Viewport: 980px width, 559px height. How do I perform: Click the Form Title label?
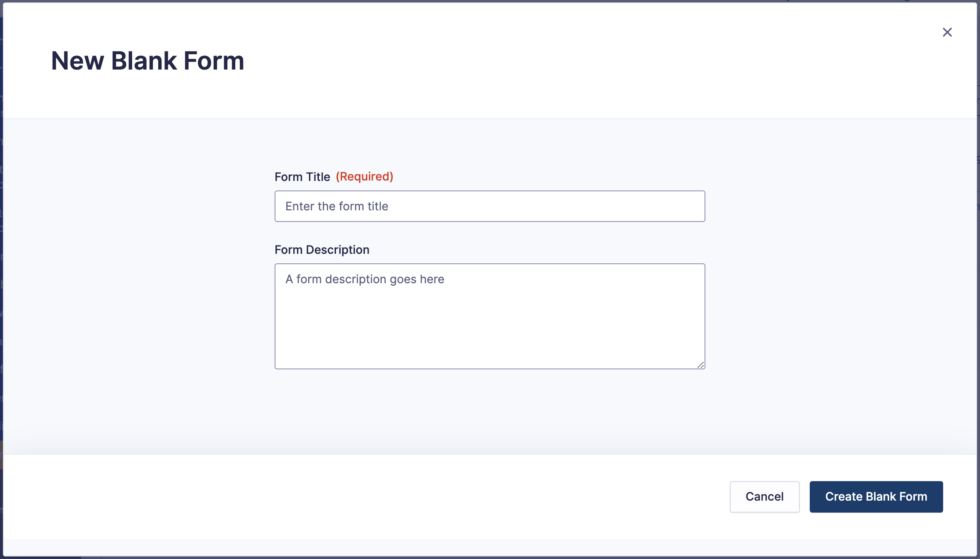pyautogui.click(x=302, y=177)
